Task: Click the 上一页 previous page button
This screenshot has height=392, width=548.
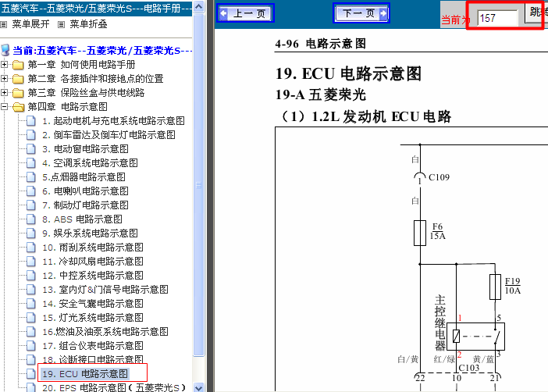Action: (245, 13)
